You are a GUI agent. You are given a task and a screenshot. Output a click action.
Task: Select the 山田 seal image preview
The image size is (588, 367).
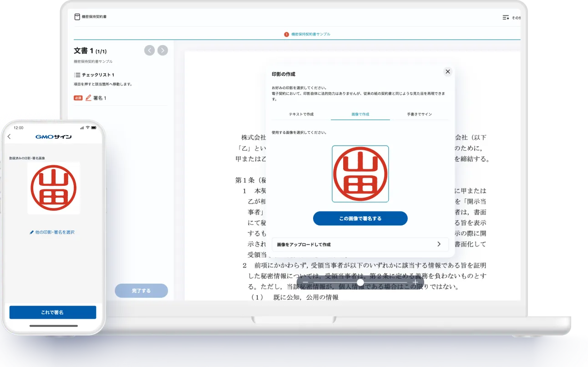[360, 174]
